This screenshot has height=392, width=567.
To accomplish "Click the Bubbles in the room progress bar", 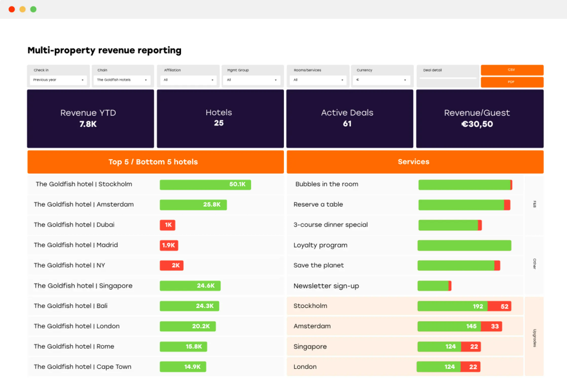I will click(x=465, y=185).
